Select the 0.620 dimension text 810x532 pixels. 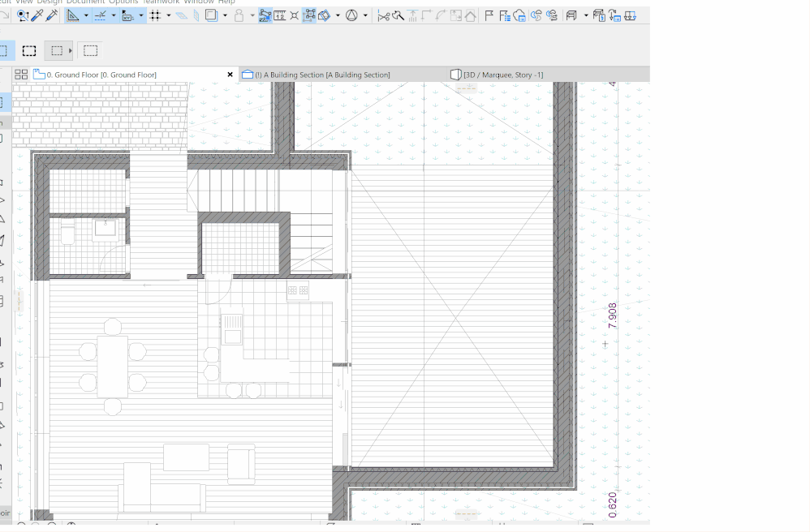[x=612, y=504]
